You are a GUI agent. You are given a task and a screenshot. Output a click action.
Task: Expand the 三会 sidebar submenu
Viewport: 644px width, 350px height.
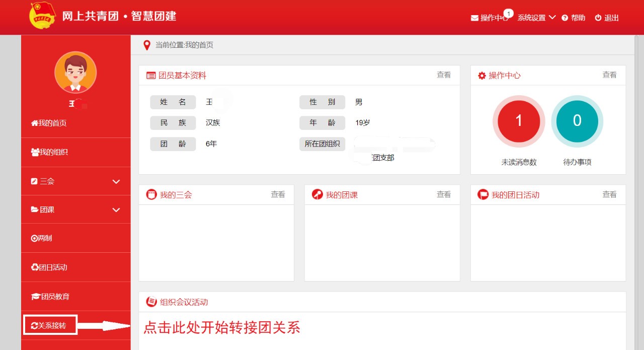[x=116, y=181]
